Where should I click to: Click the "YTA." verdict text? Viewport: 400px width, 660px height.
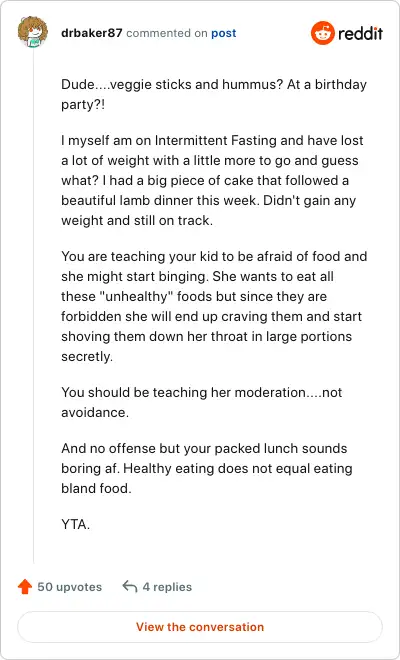tap(75, 524)
